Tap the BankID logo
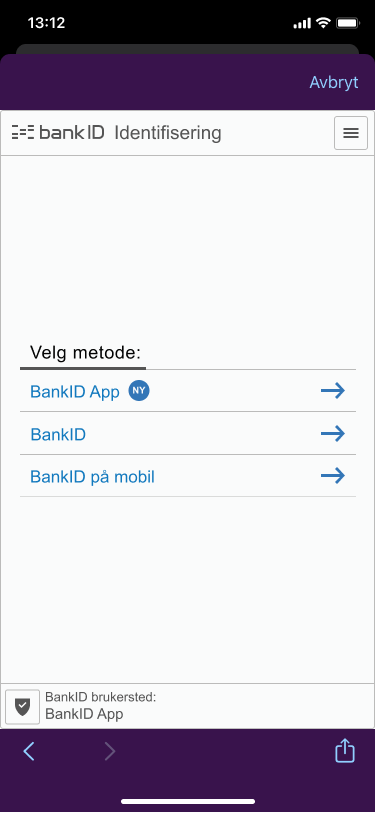The image size is (375, 813). [x=58, y=133]
